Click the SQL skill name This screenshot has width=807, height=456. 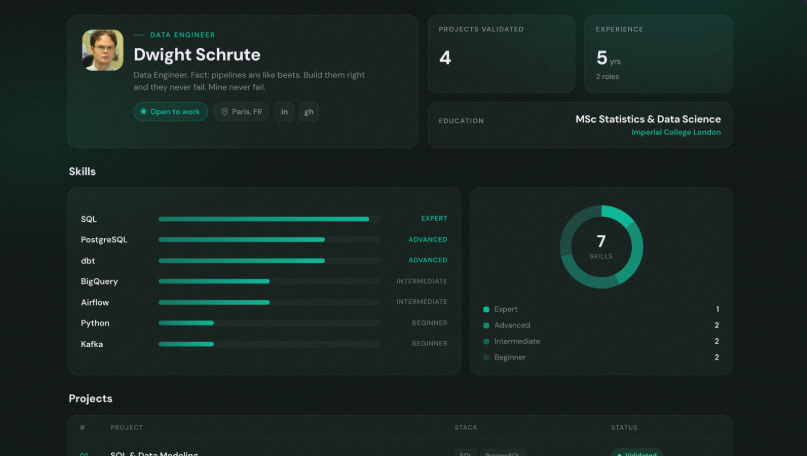89,219
